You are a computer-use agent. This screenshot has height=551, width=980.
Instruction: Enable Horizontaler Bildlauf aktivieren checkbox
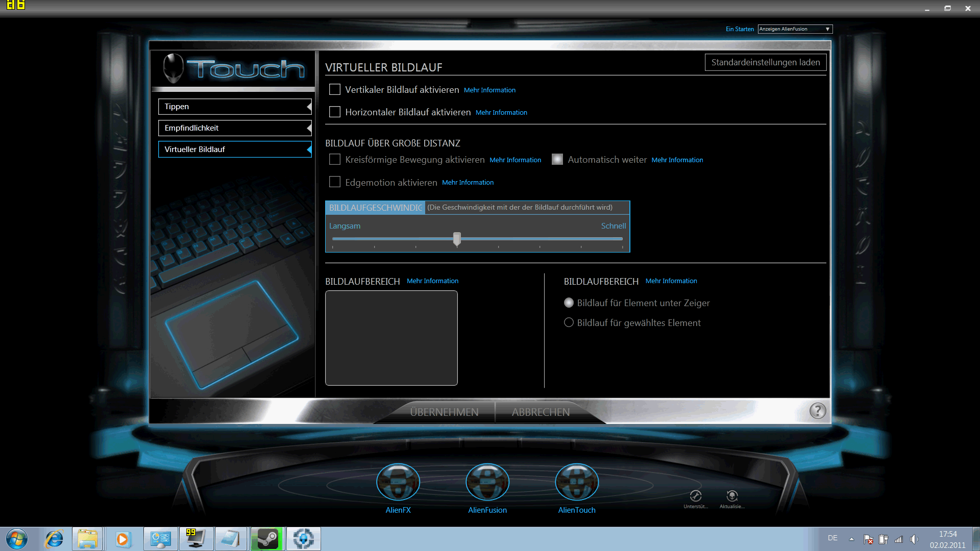pos(335,112)
